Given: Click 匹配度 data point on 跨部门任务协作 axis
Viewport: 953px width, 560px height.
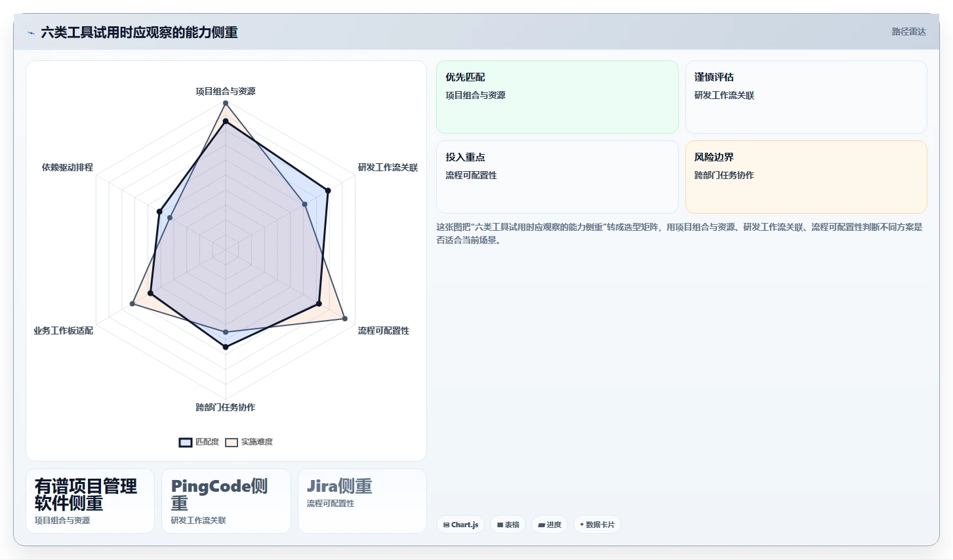Looking at the screenshot, I should [226, 347].
